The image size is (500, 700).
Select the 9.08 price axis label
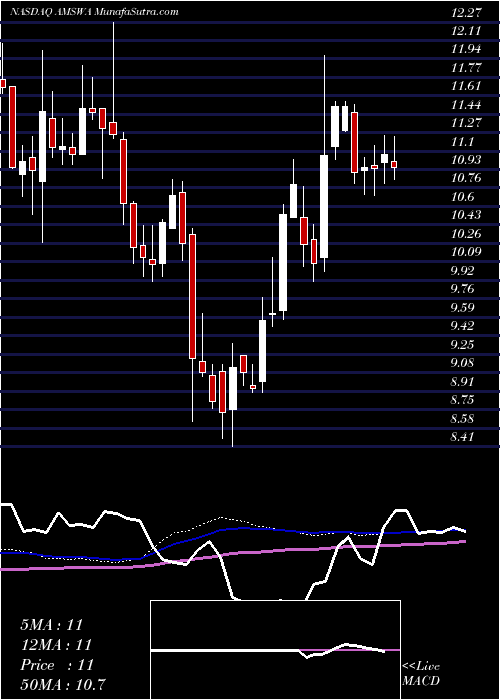coord(462,363)
